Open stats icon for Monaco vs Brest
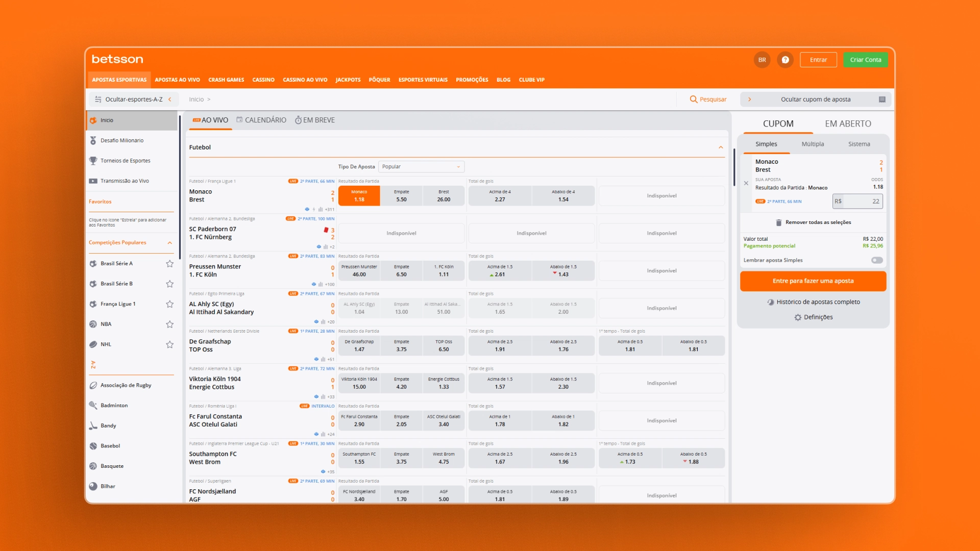The width and height of the screenshot is (980, 551). (321, 209)
